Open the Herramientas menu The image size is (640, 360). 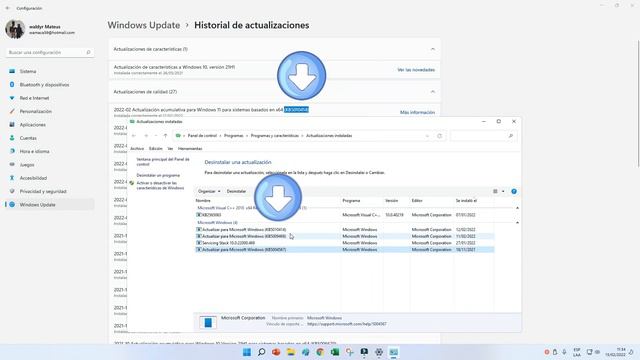190,149
